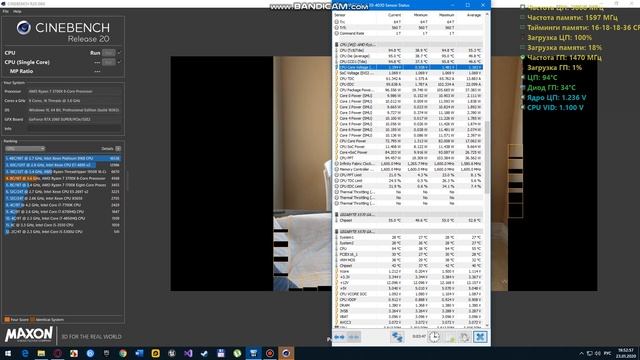Click the Minimum column header
Screen dimensions: 640x360
click(420, 15)
